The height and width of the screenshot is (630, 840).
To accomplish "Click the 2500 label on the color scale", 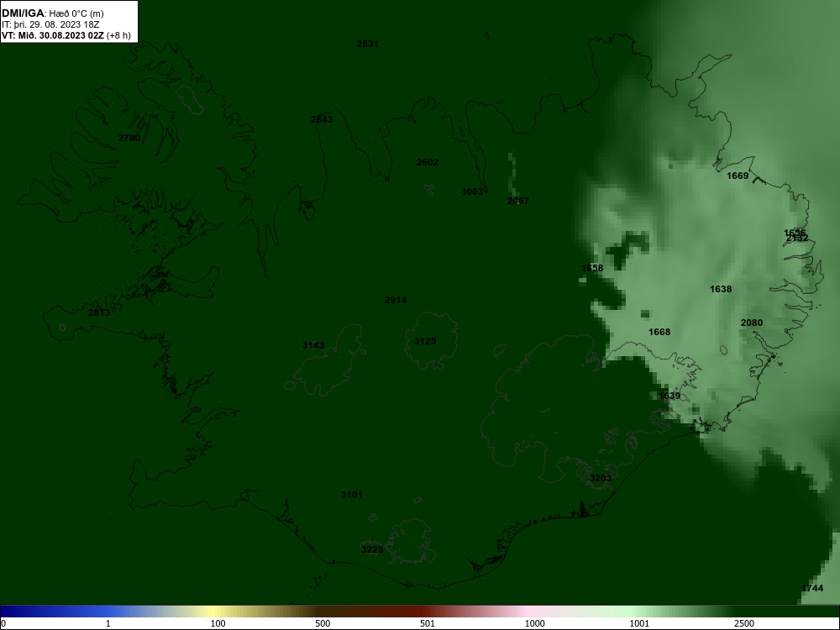I will point(744,623).
